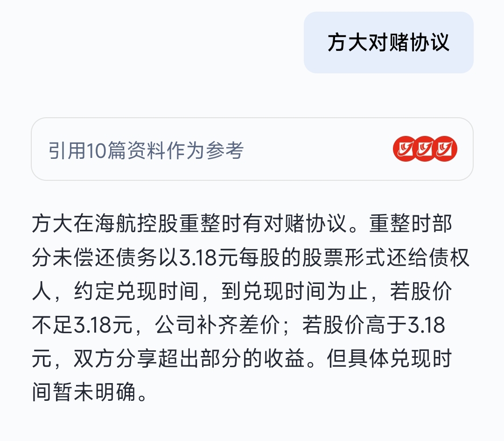This screenshot has height=441, width=504.
Task: Click the rightmost red source logo icon
Action: (x=445, y=149)
